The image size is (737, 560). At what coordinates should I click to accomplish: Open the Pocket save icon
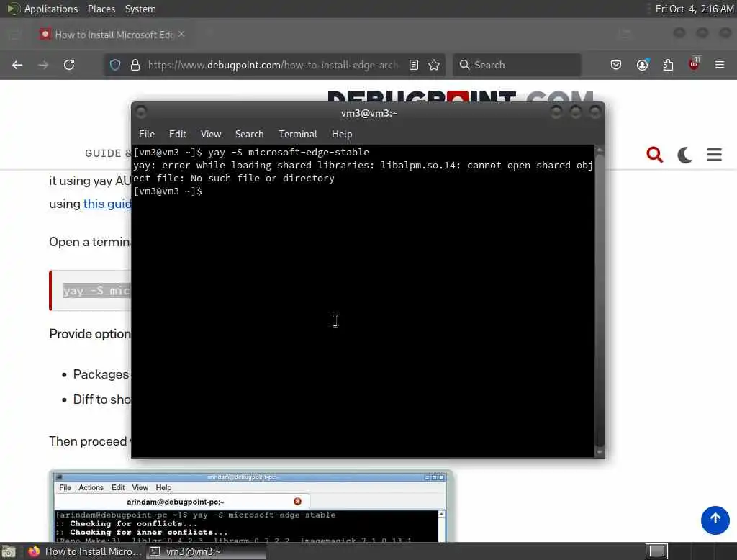tap(616, 65)
